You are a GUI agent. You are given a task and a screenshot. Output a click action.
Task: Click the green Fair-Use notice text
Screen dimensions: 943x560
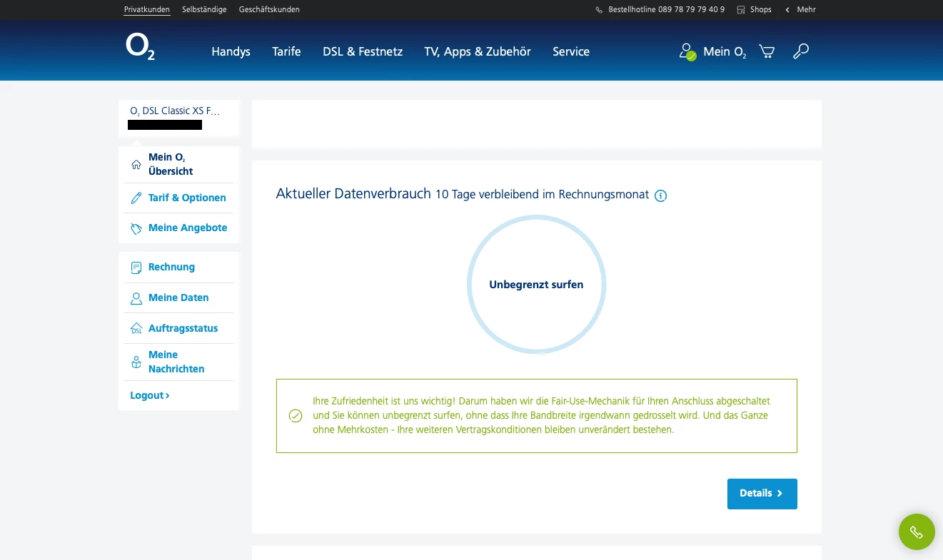541,416
